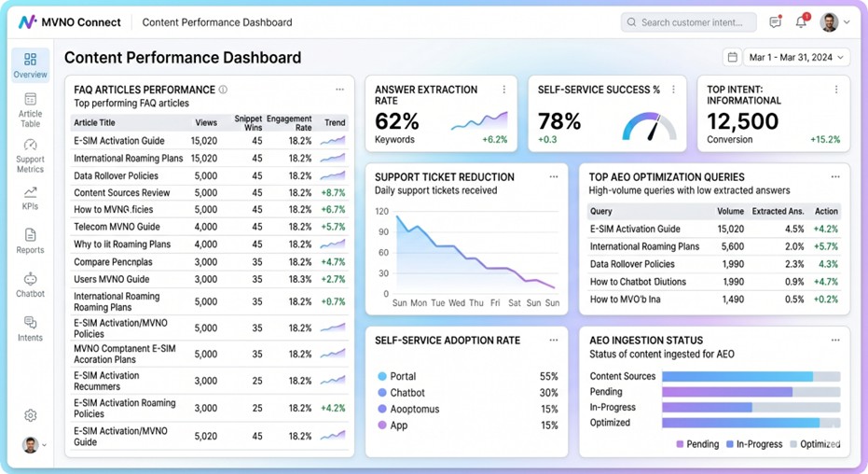Click E-SIM Activation Guide trend sparkline

pyautogui.click(x=333, y=141)
